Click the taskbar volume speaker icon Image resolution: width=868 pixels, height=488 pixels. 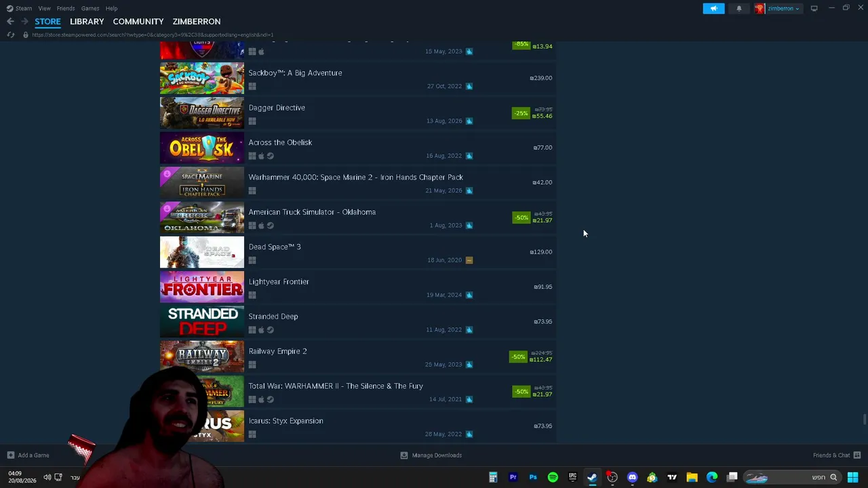[47, 477]
